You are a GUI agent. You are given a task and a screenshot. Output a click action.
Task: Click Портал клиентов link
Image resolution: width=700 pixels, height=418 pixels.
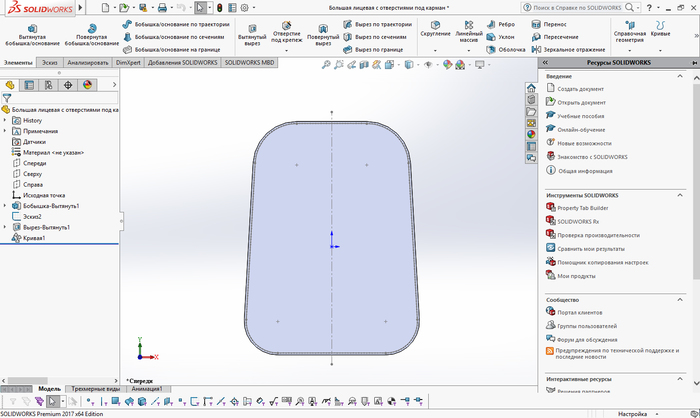pyautogui.click(x=579, y=313)
